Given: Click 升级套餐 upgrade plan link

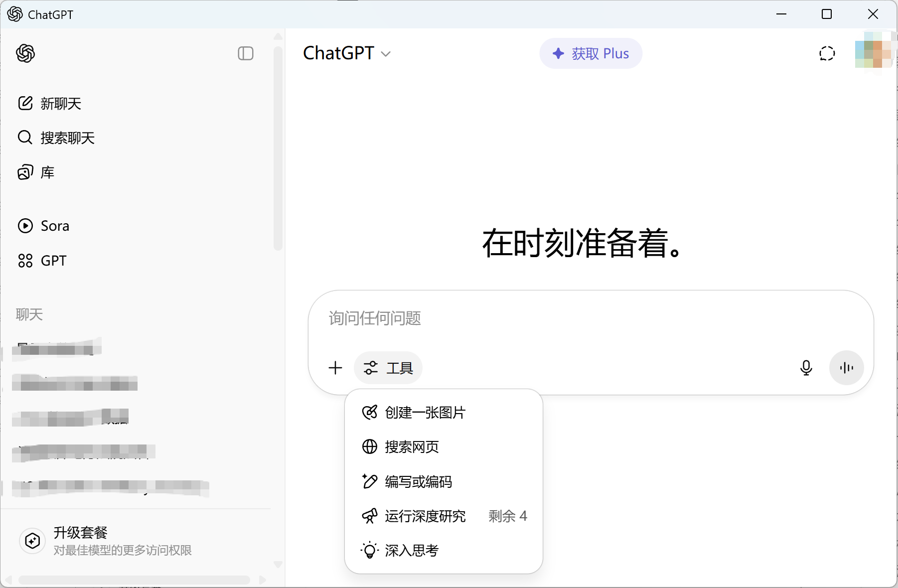Looking at the screenshot, I should [x=81, y=533].
